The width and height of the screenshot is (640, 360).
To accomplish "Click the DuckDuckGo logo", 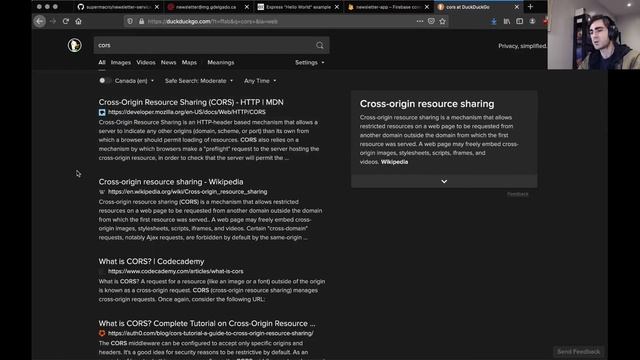I will click(75, 45).
